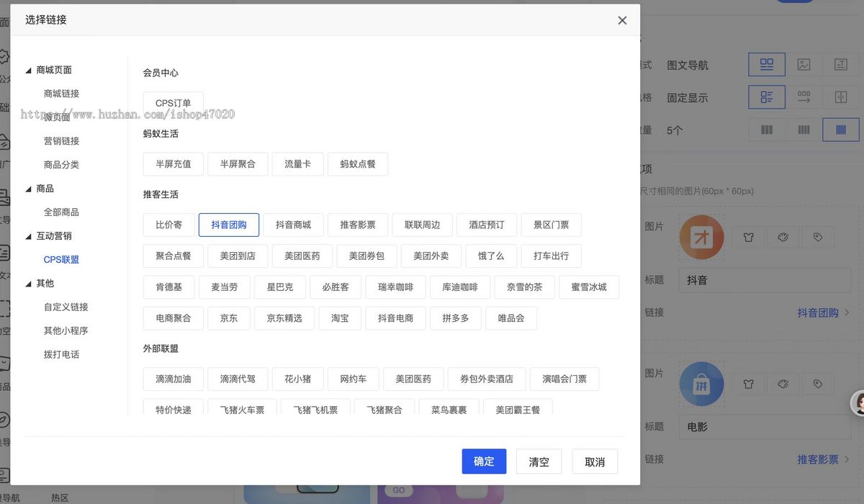864x504 pixels.
Task: Open 商品分类 in the left tree
Action: coord(61,164)
